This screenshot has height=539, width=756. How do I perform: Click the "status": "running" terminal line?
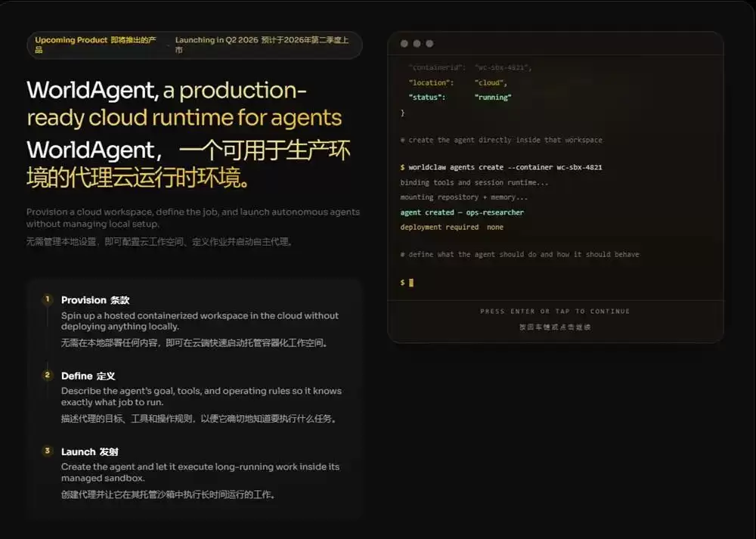tap(460, 97)
